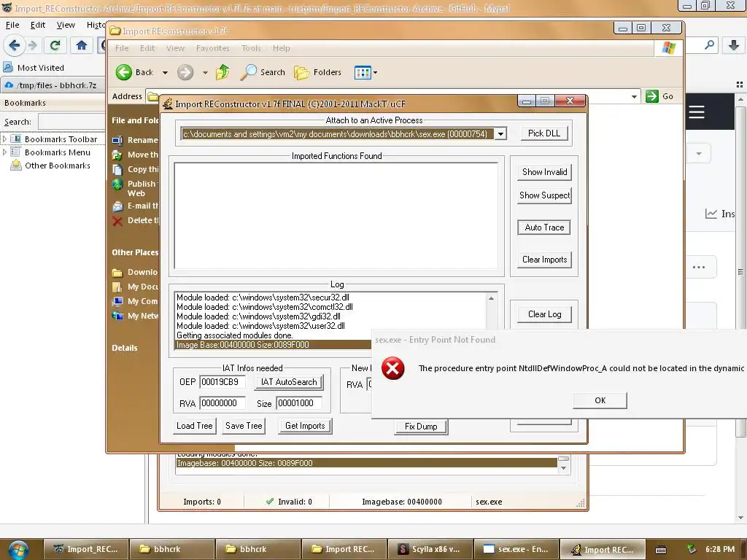Click the OEP input field
The width and height of the screenshot is (747, 560).
tap(222, 382)
